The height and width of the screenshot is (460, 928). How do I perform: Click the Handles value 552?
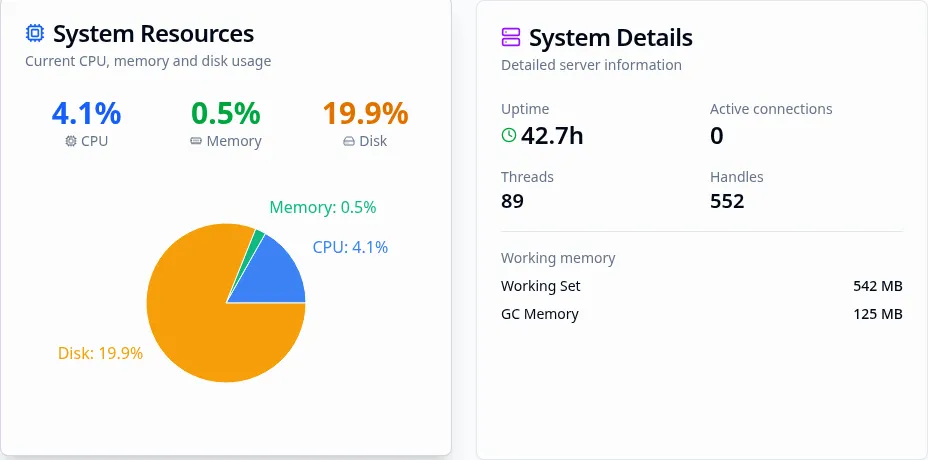tap(727, 201)
